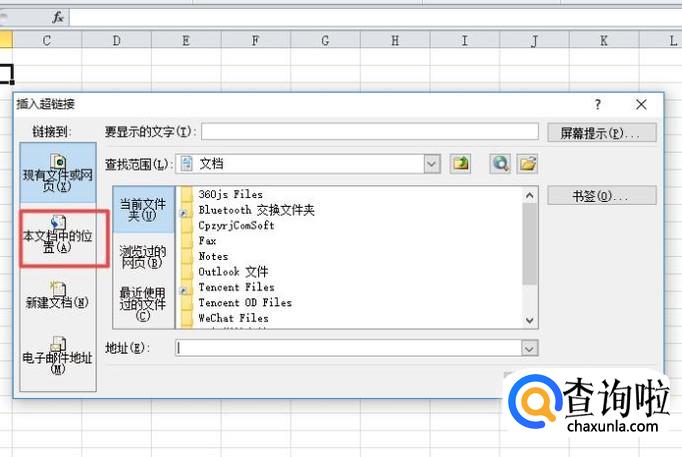Select column G header
This screenshot has width=682, height=457.
point(325,41)
